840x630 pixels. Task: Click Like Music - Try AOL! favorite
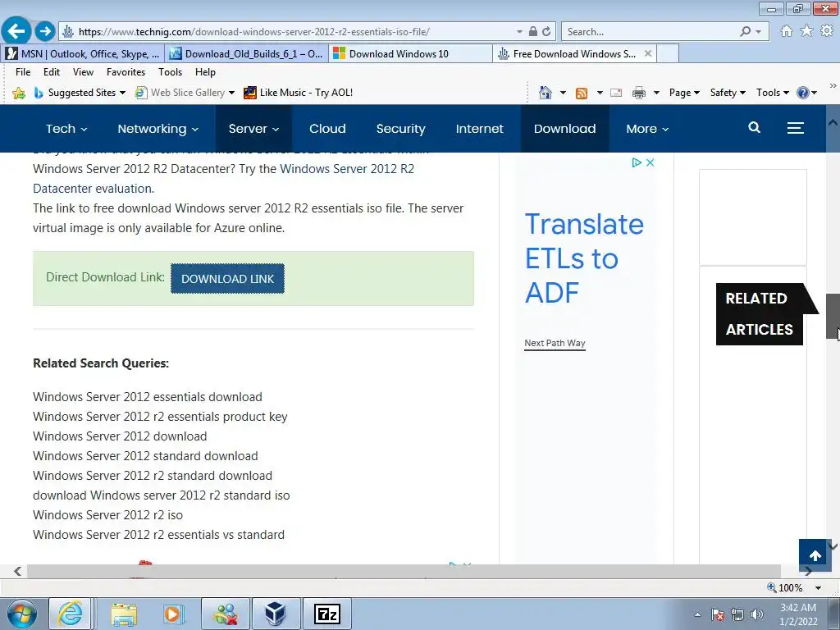click(x=299, y=93)
